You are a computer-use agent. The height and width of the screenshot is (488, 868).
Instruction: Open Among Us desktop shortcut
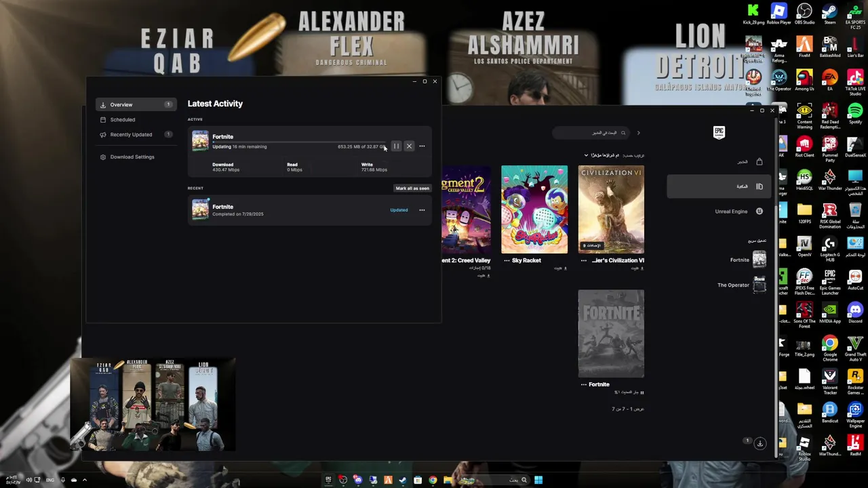pos(804,81)
